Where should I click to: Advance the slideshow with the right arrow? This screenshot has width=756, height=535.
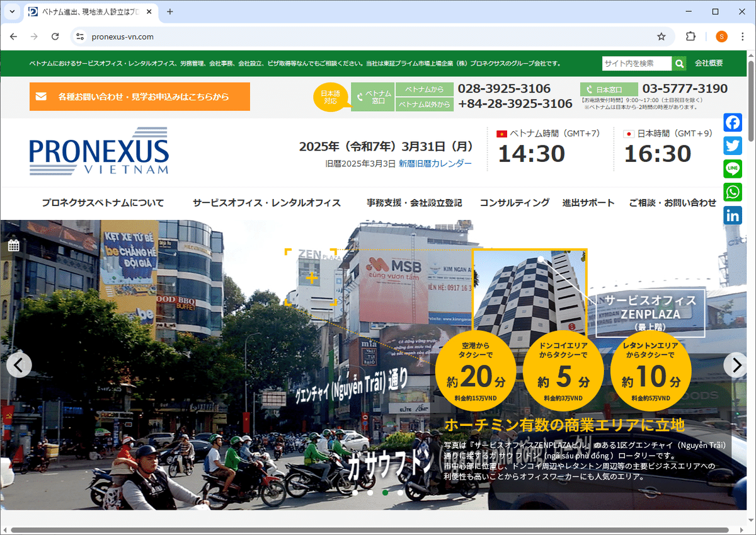click(736, 365)
